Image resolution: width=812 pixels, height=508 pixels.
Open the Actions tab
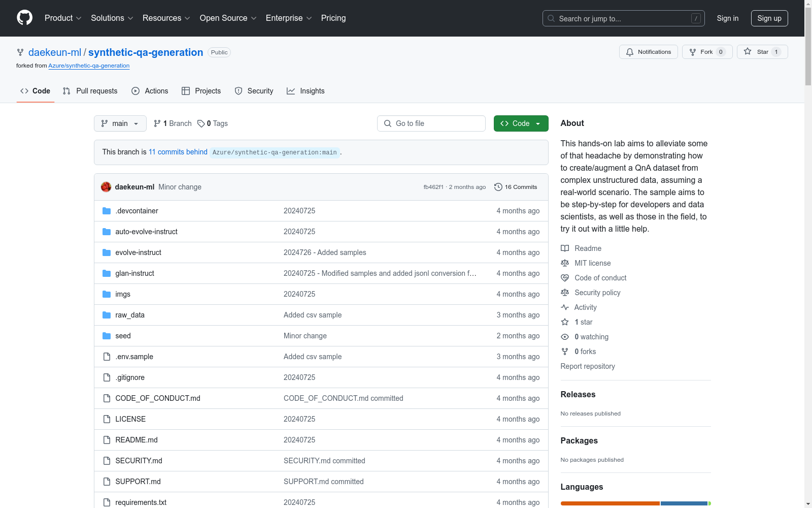point(150,91)
